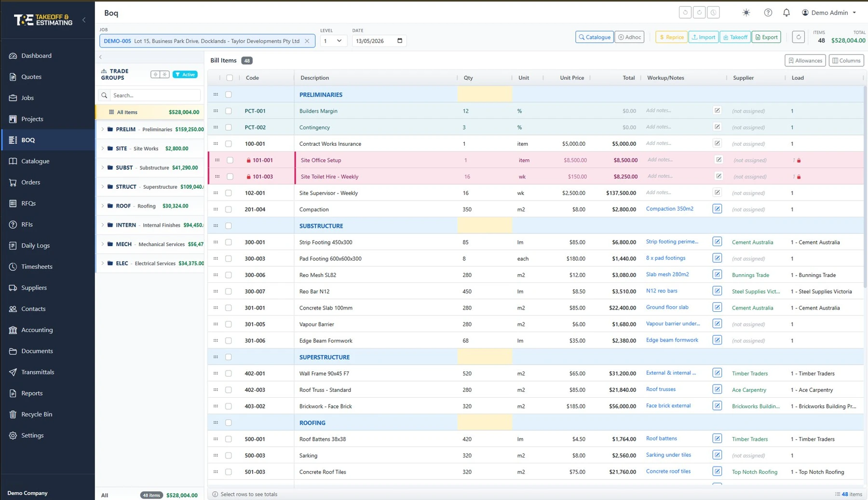Open the edit notes icon for Roof Truss row

[717, 389]
